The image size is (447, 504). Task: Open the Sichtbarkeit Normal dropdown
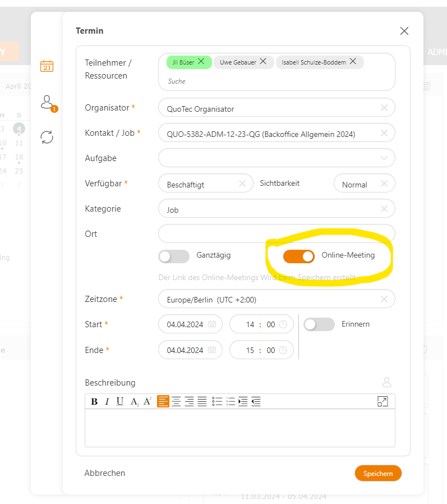(364, 184)
